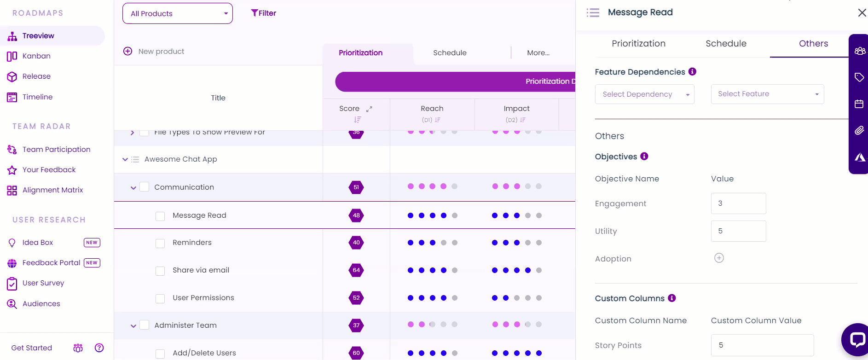Collapse the Communication group
Viewport: 868px width, 360px height.
tap(133, 187)
